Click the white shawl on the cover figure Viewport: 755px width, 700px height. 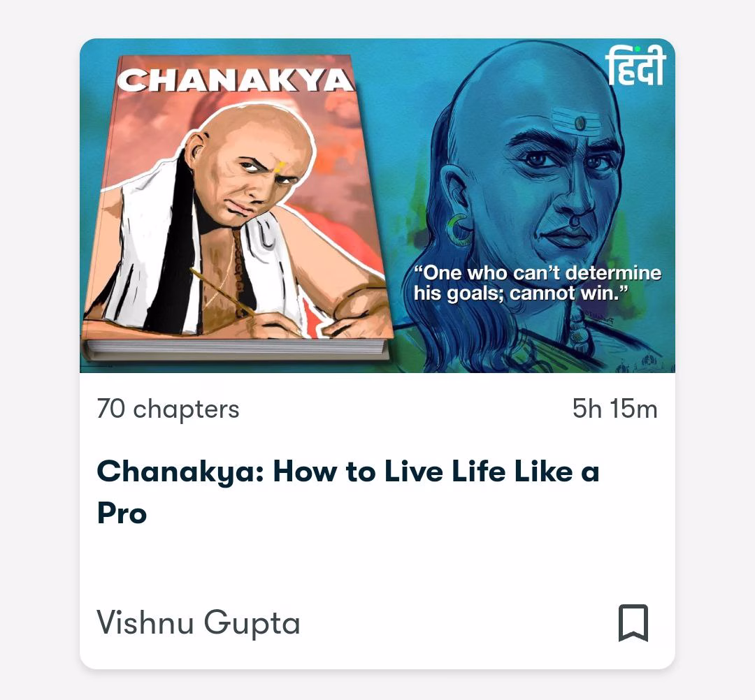pyautogui.click(x=145, y=250)
